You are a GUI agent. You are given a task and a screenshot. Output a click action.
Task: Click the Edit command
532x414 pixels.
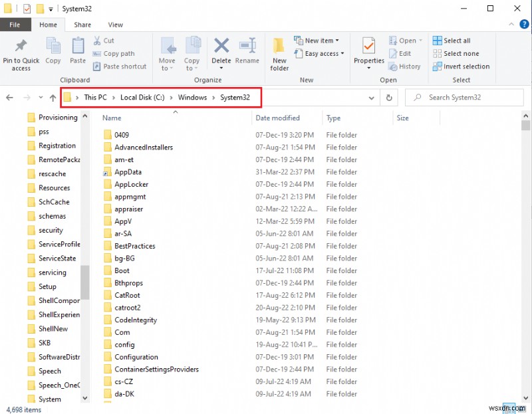coord(400,54)
